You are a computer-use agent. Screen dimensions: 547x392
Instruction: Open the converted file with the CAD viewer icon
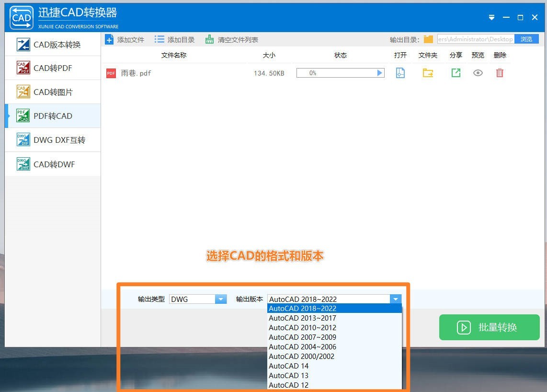(400, 73)
